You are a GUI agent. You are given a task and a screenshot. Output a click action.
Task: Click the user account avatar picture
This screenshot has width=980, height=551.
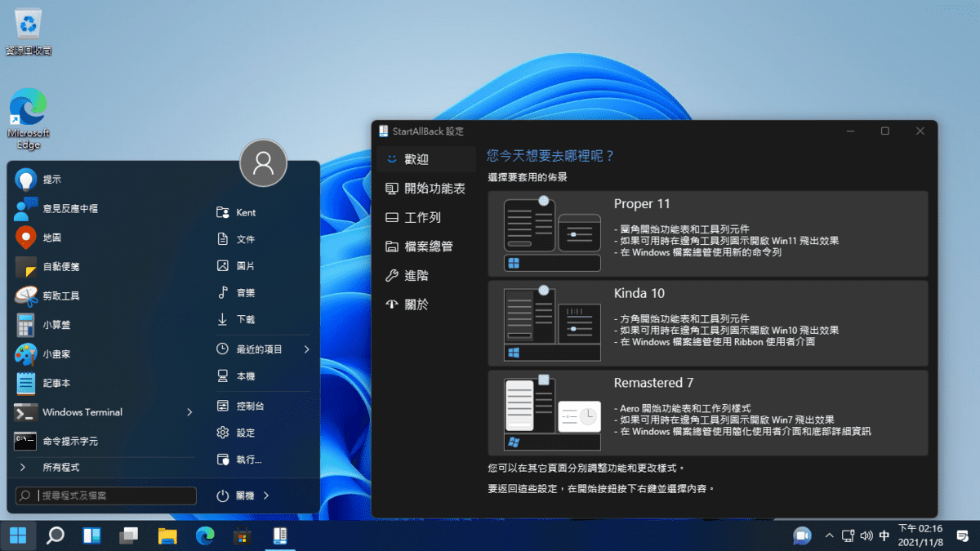[263, 163]
